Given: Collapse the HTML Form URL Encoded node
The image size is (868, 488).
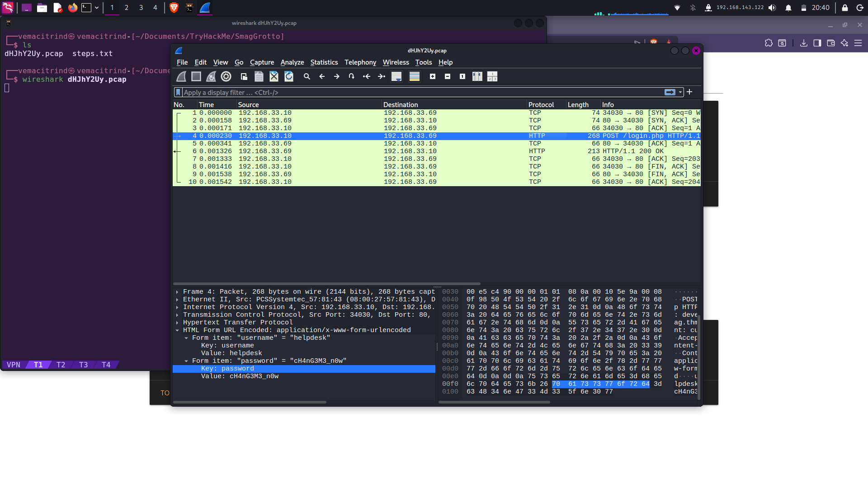Looking at the screenshot, I should (177, 330).
